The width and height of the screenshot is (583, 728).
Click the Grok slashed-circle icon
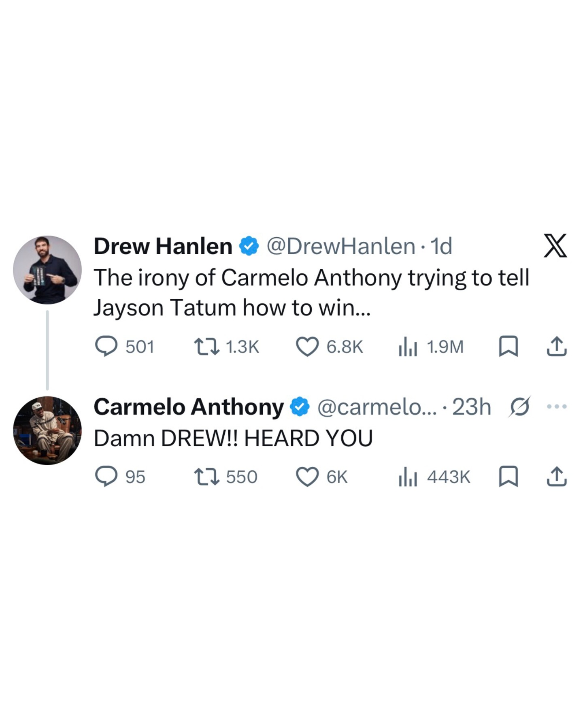pyautogui.click(x=519, y=406)
